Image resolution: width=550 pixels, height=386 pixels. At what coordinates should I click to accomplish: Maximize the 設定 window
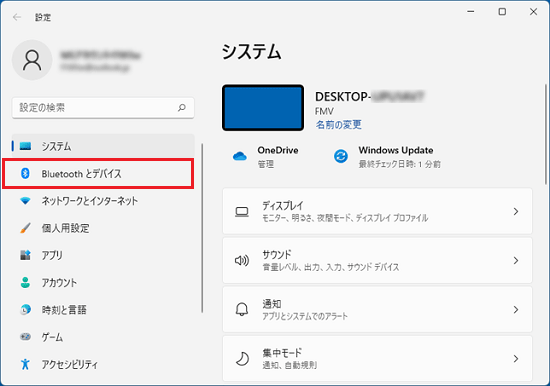[x=502, y=12]
